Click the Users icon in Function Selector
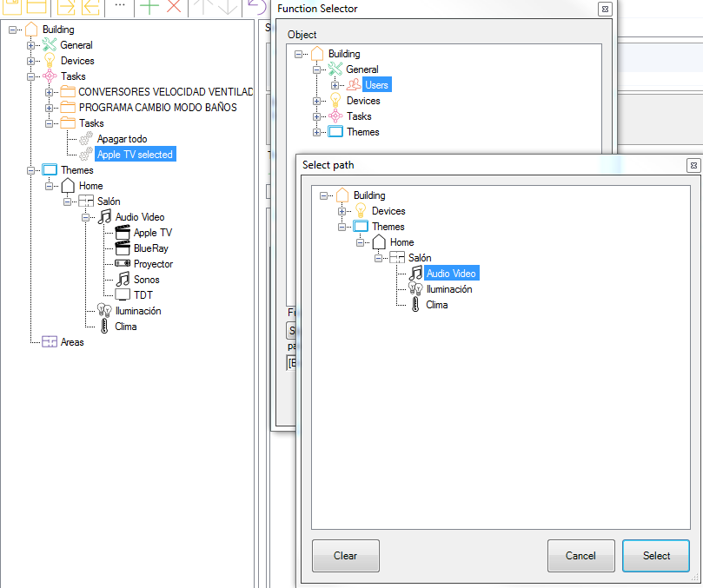 (354, 85)
